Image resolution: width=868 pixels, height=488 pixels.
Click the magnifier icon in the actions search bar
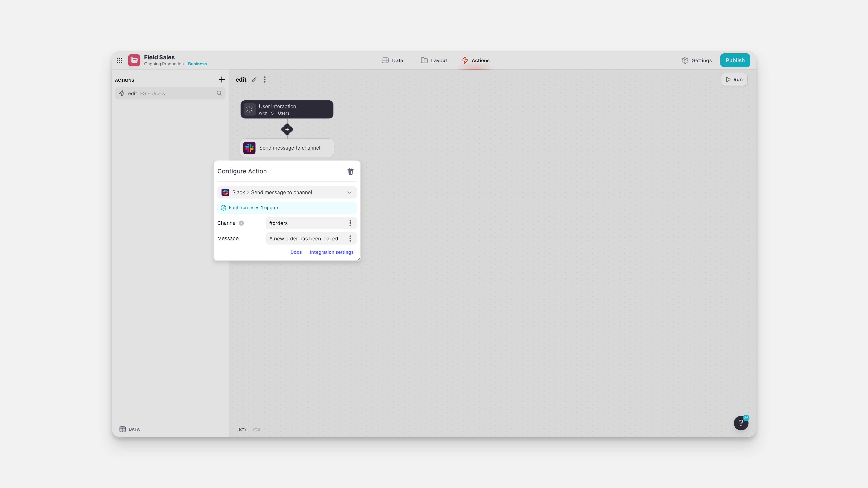(219, 93)
